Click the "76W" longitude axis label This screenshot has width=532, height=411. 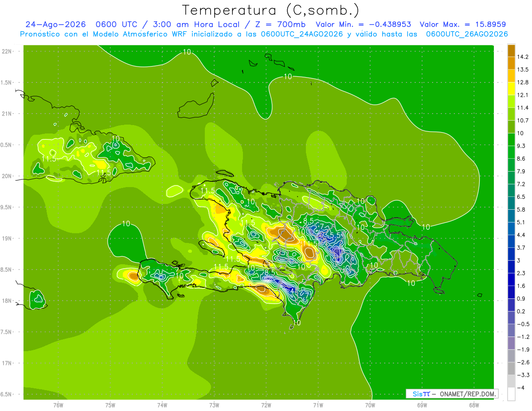click(x=58, y=405)
